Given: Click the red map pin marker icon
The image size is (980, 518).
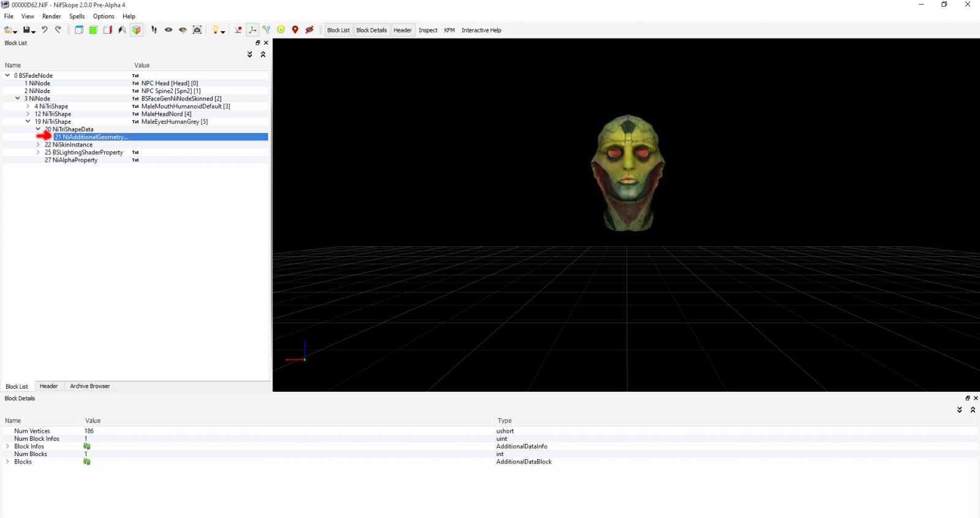Looking at the screenshot, I should pyautogui.click(x=295, y=30).
